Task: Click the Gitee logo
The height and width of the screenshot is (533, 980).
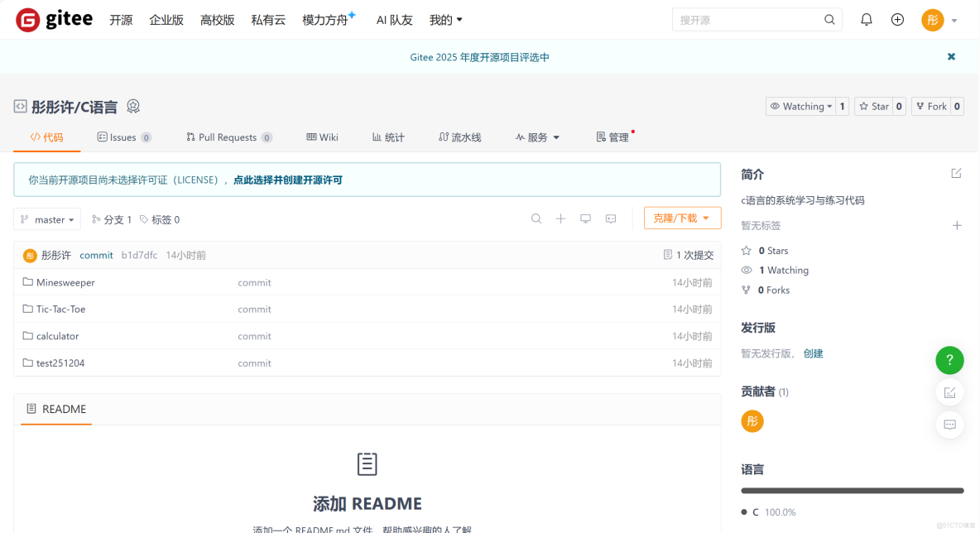Action: click(52, 19)
